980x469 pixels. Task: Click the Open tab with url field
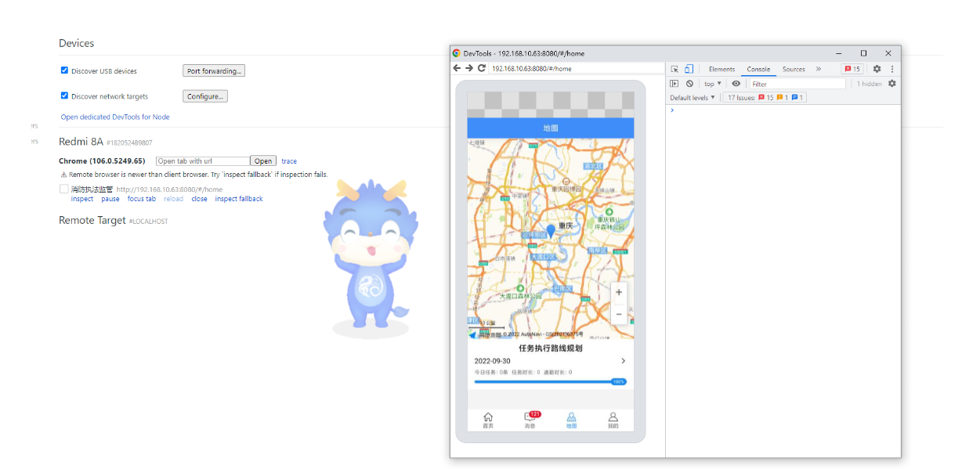tap(202, 161)
